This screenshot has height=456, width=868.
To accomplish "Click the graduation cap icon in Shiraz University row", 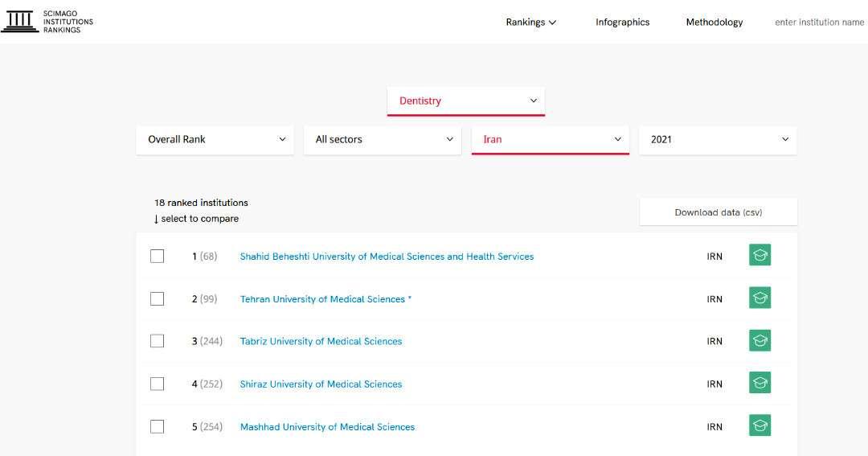I will click(x=759, y=384).
